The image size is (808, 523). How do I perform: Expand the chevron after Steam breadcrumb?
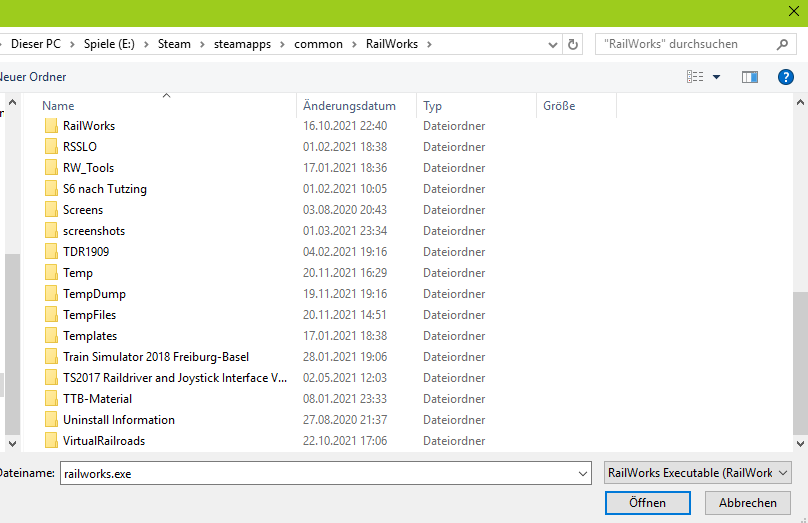202,44
